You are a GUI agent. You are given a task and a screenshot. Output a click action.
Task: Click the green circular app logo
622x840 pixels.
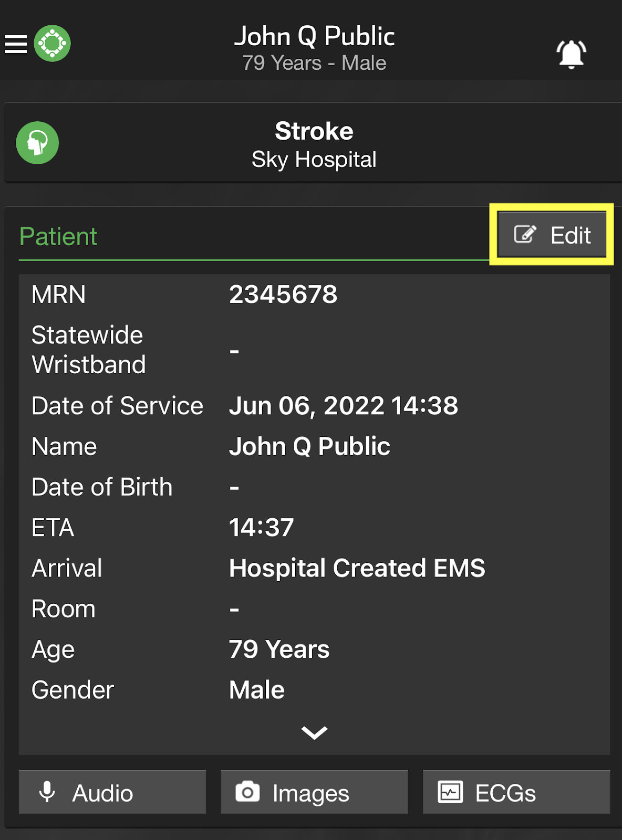[53, 44]
